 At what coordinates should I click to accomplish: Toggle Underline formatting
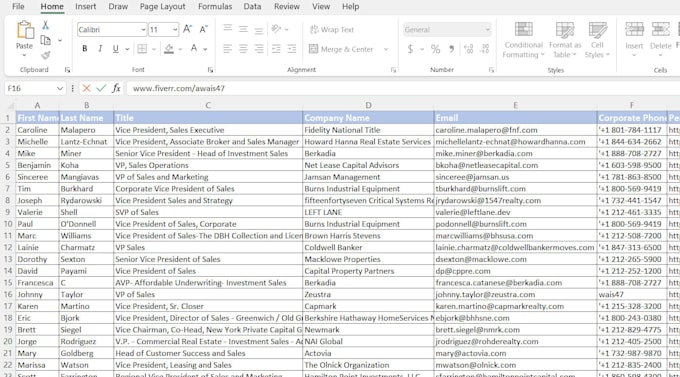[115, 49]
